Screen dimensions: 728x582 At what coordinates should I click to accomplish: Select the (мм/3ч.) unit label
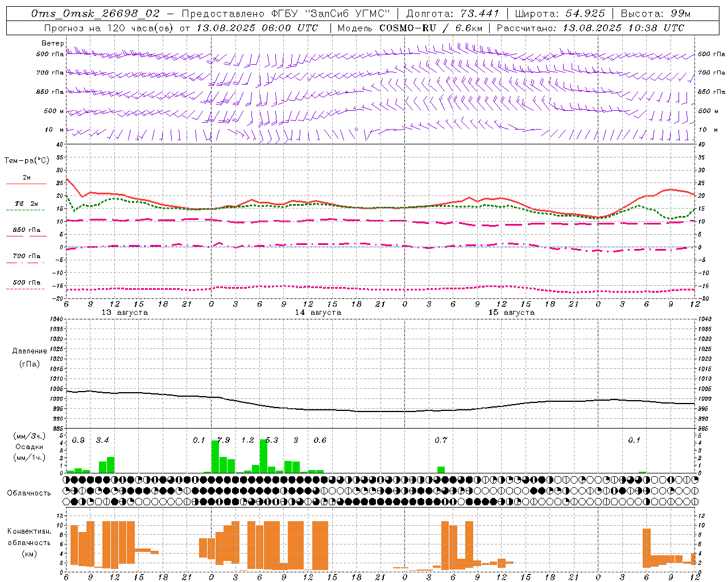[29, 436]
